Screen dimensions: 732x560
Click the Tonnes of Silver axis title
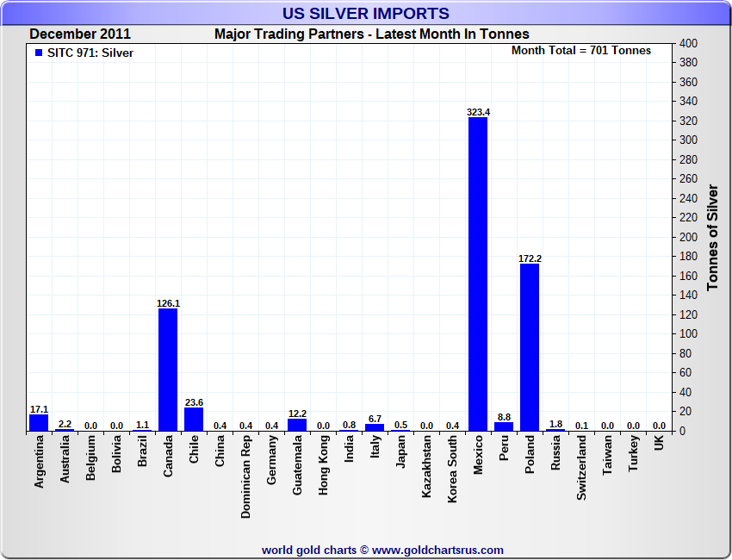[x=712, y=237]
